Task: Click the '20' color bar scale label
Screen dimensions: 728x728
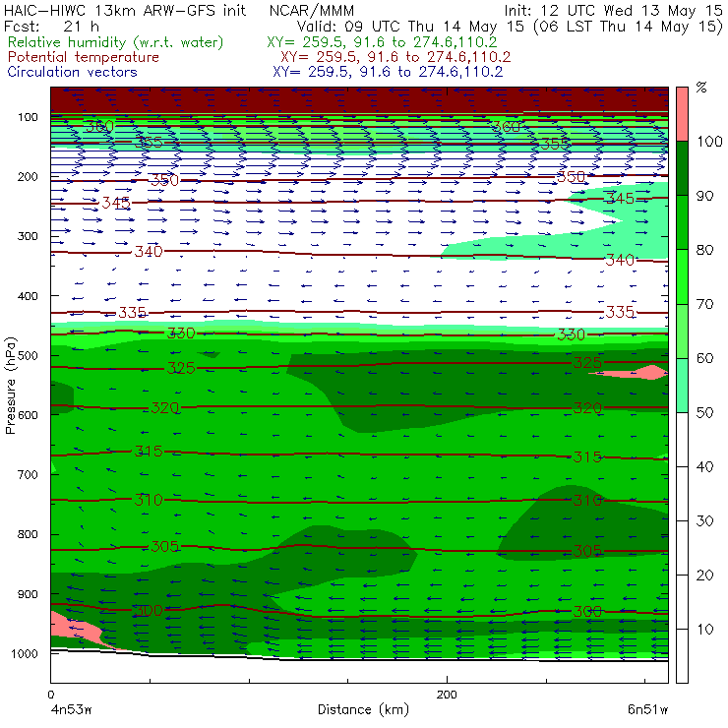Action: click(704, 576)
